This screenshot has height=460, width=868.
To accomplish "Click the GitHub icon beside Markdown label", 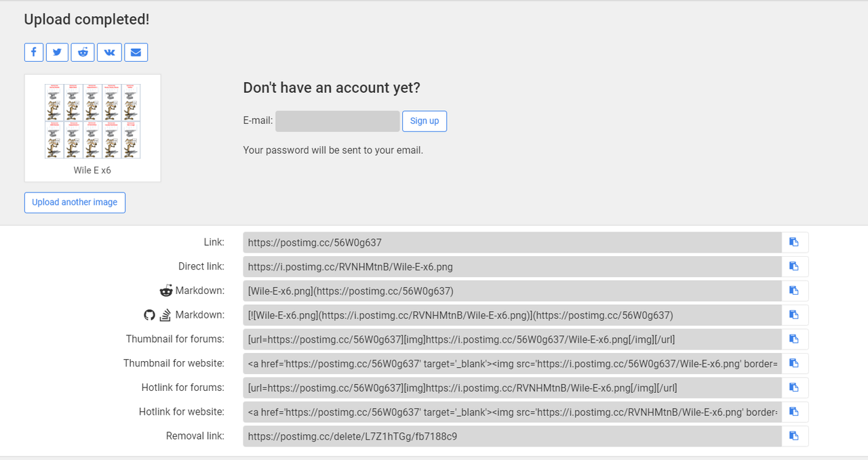I will 149,315.
